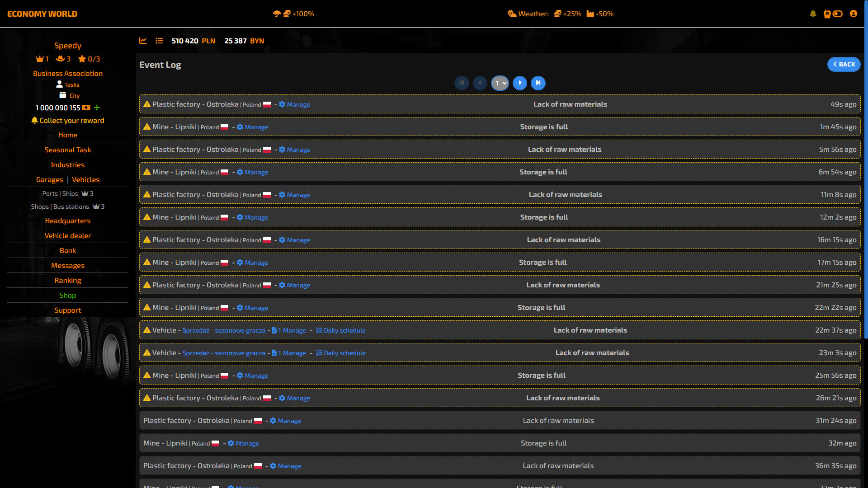
Task: Click the Economy World logo
Action: tap(42, 14)
